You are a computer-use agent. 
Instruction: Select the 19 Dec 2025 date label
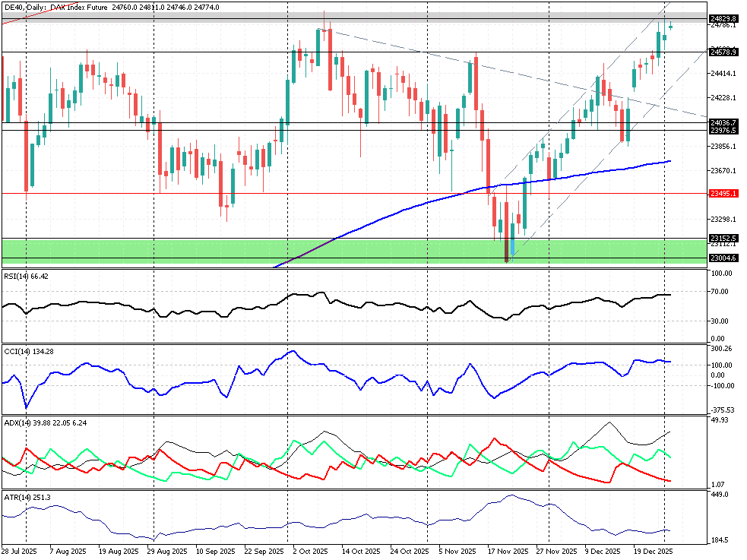click(654, 551)
